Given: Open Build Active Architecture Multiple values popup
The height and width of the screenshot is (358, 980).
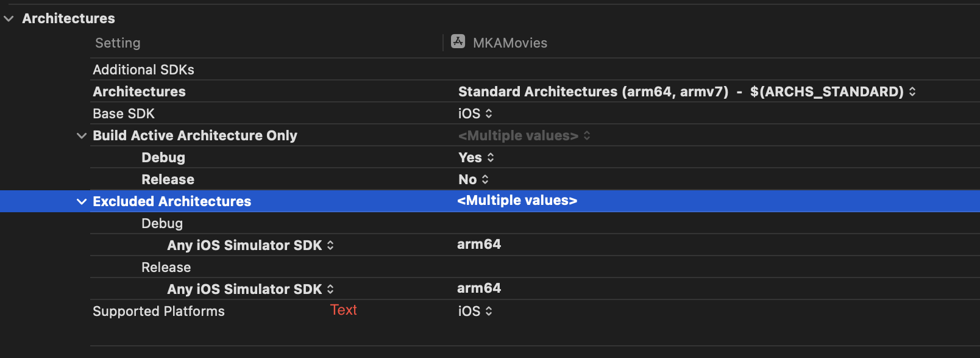Looking at the screenshot, I should (524, 135).
